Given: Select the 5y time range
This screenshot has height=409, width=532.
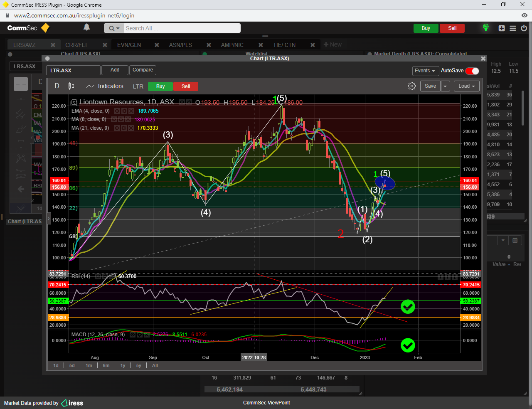Looking at the screenshot, I should [x=138, y=366].
